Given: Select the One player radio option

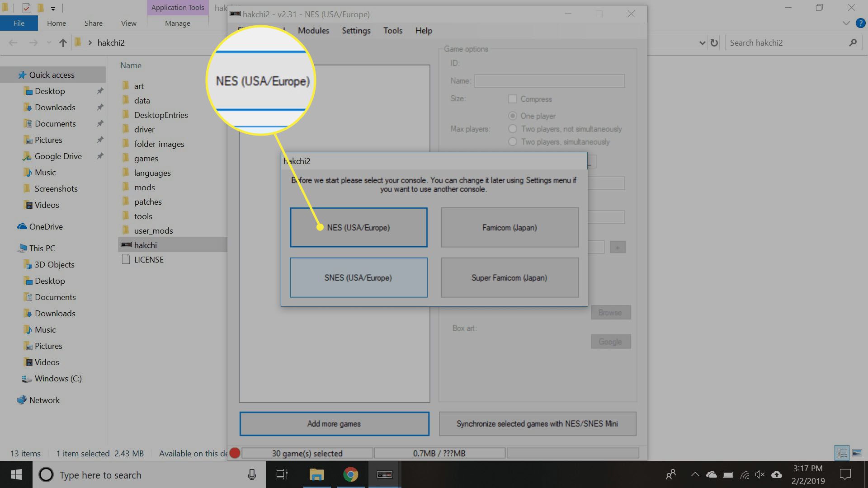Looking at the screenshot, I should pyautogui.click(x=513, y=116).
